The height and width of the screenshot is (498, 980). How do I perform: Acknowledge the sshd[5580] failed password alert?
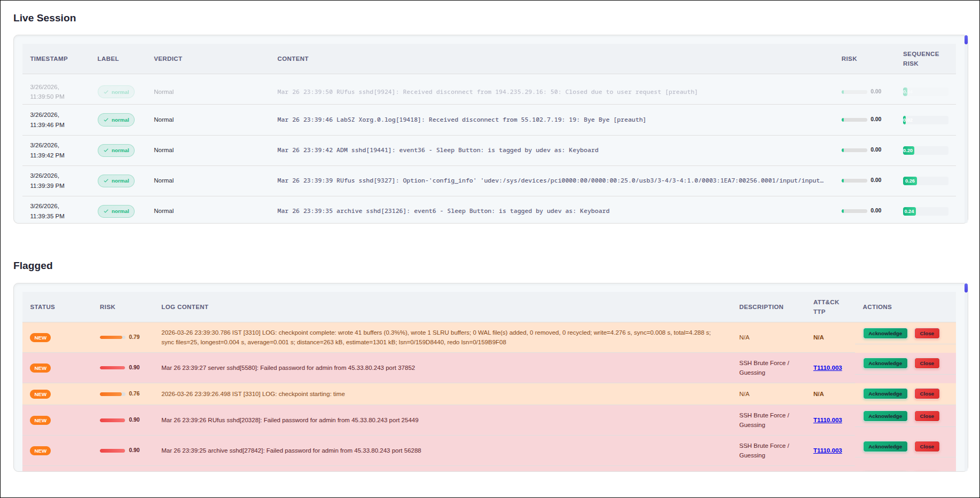885,363
